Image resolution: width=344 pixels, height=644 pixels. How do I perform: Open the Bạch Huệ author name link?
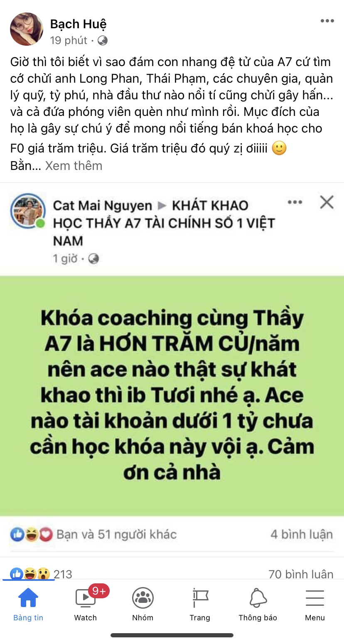coord(79,24)
